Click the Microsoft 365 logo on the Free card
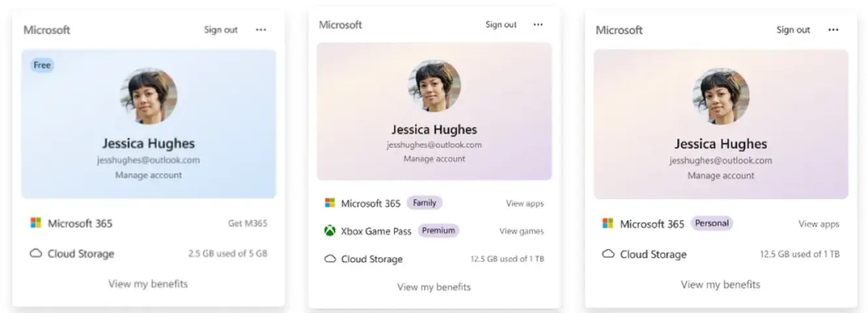Image resolution: width=868 pixels, height=313 pixels. click(x=36, y=223)
